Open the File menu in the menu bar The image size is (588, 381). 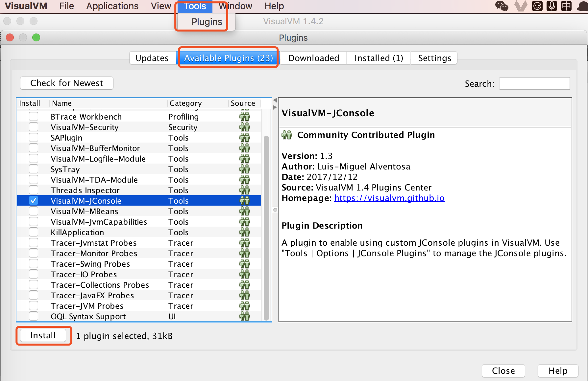click(x=66, y=6)
